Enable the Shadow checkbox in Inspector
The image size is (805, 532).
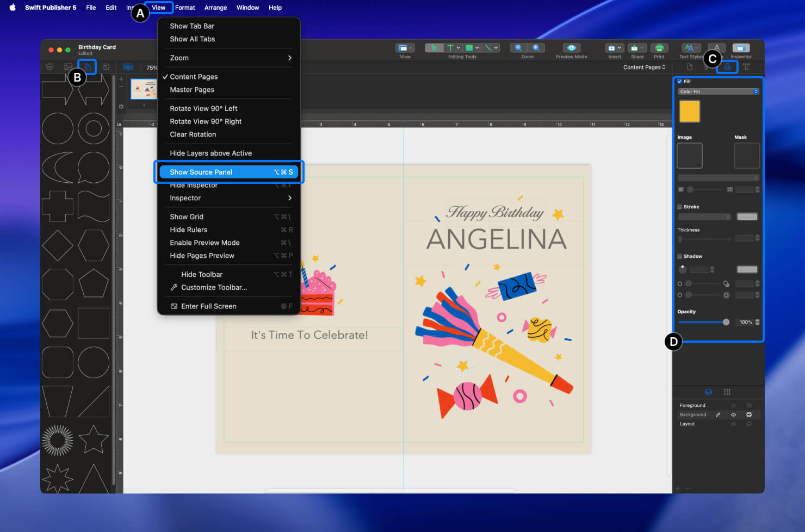tap(679, 256)
